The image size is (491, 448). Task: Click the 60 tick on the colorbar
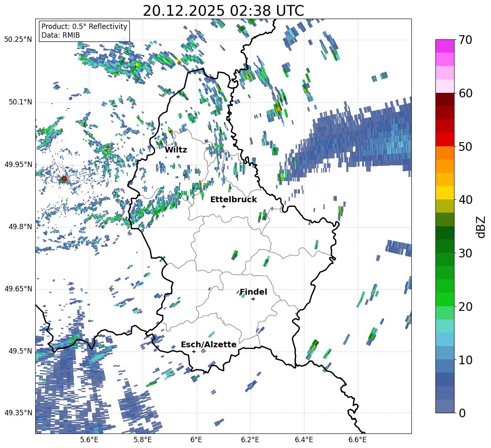(465, 93)
